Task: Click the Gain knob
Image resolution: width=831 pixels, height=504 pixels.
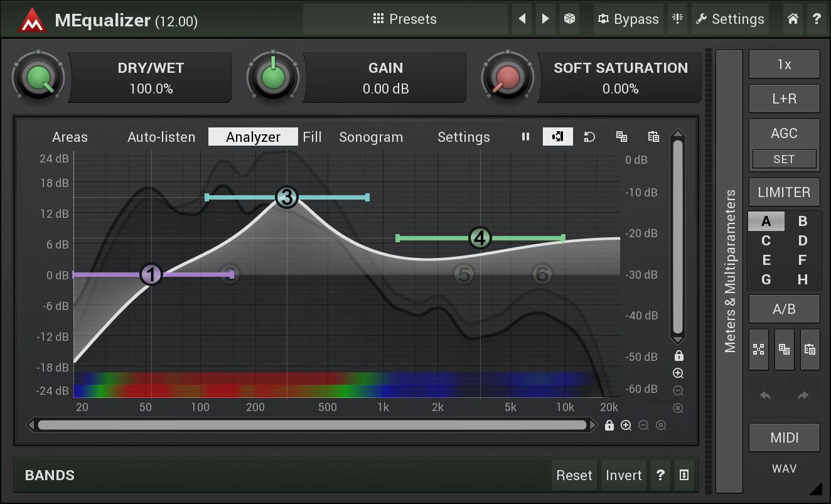Action: tap(272, 78)
